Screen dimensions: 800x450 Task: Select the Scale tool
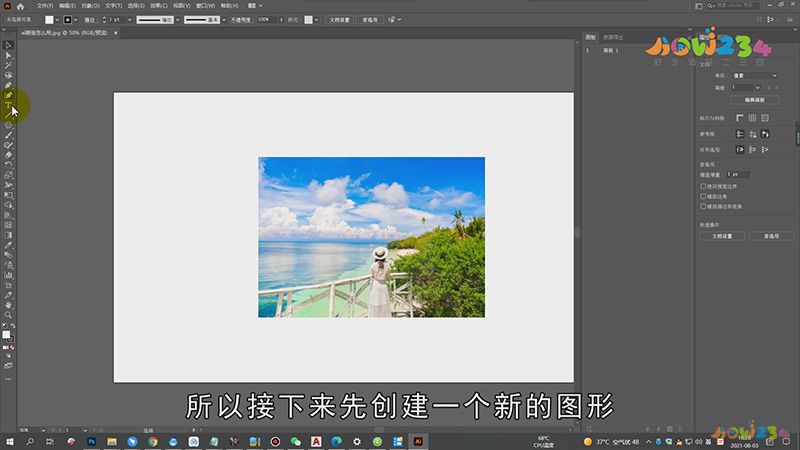[8, 175]
